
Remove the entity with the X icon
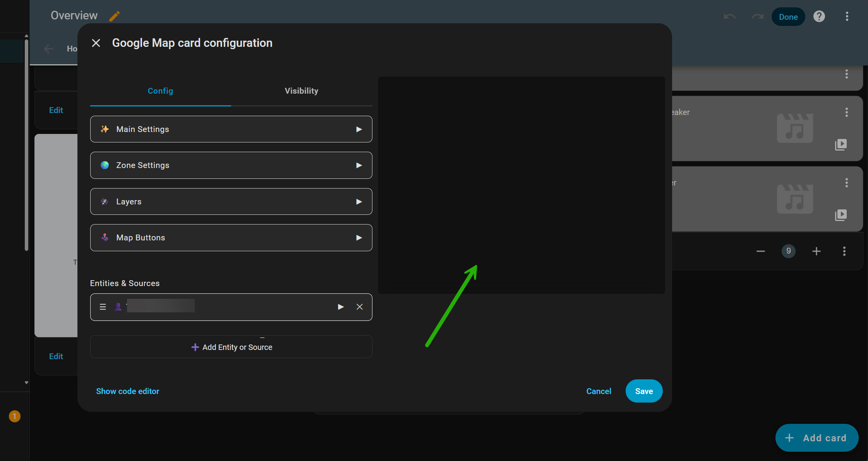coord(360,307)
